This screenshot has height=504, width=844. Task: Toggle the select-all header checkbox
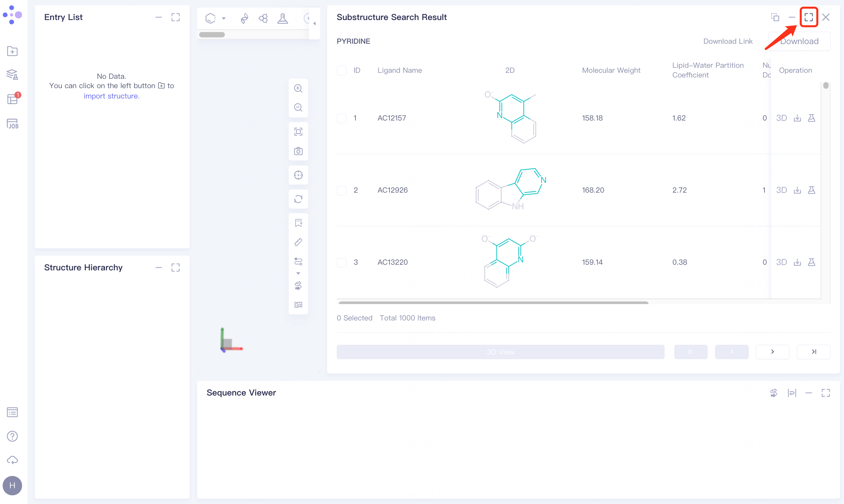[x=341, y=70]
